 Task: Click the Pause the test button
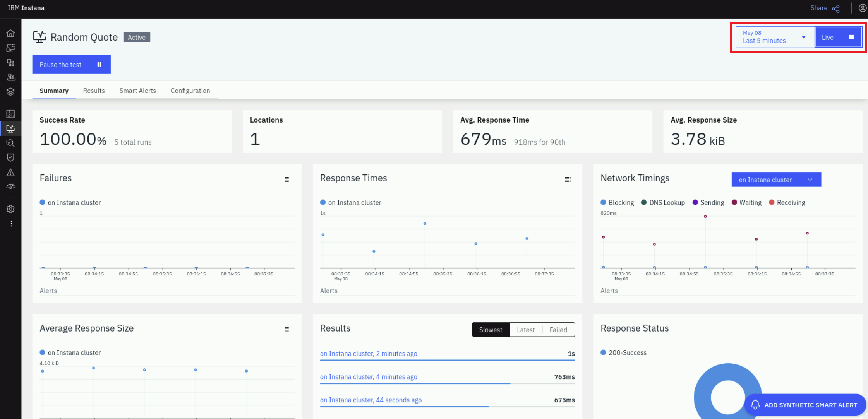click(x=71, y=64)
